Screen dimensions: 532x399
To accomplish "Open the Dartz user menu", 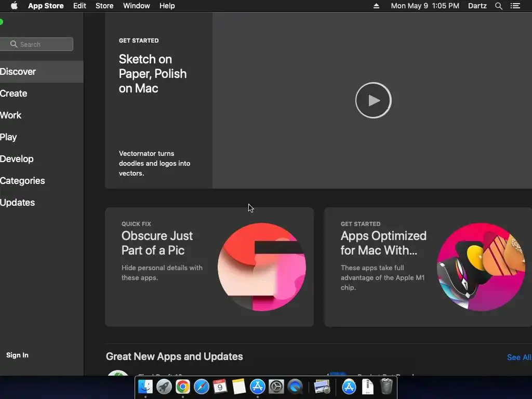I will click(x=477, y=6).
